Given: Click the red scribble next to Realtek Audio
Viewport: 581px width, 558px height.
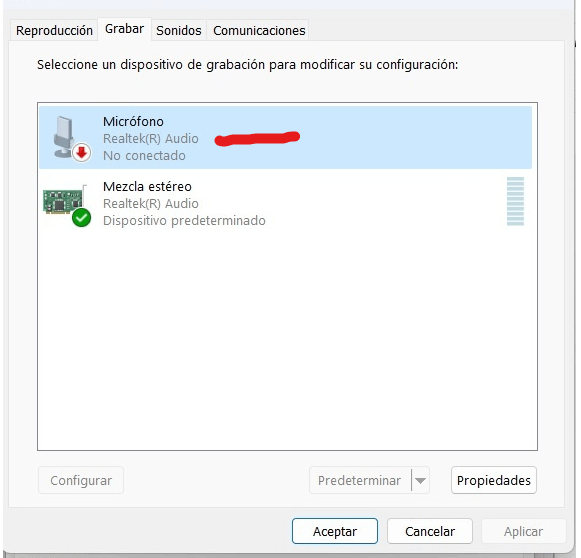Looking at the screenshot, I should click(x=257, y=138).
